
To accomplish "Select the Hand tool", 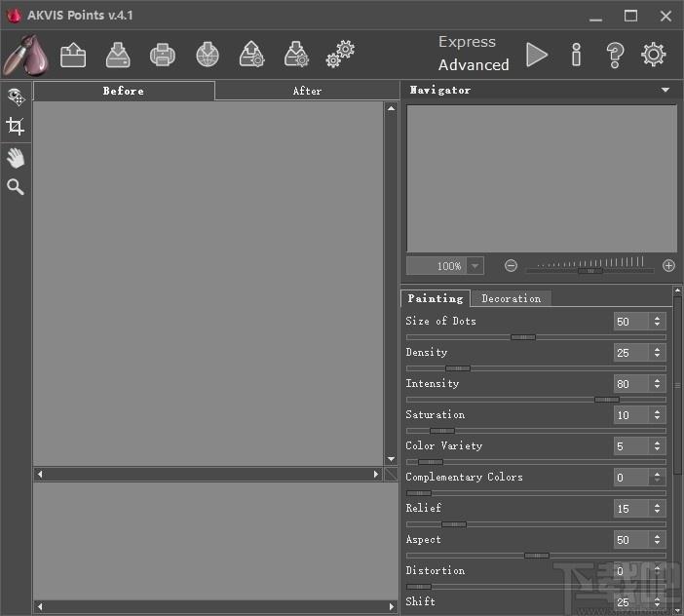I will click(16, 158).
